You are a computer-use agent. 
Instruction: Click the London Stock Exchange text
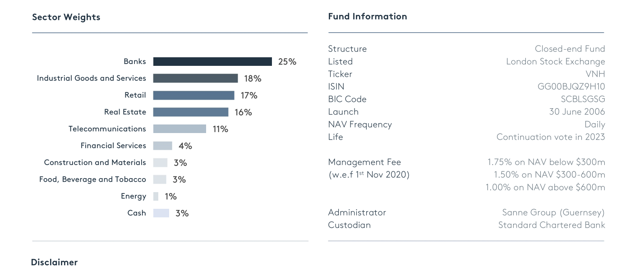(555, 61)
